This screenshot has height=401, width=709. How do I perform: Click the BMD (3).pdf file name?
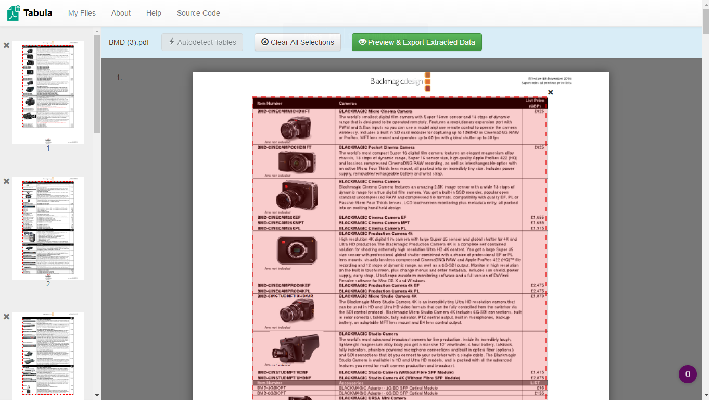pos(128,42)
